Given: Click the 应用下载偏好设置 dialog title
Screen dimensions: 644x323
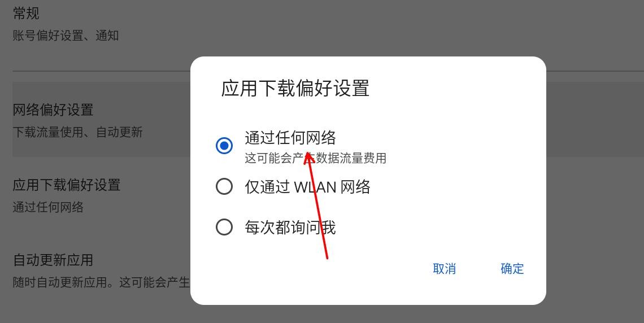Looking at the screenshot, I should coord(295,88).
